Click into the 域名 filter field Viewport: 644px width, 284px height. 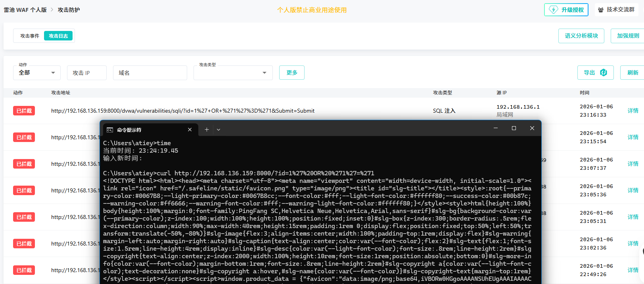point(149,73)
